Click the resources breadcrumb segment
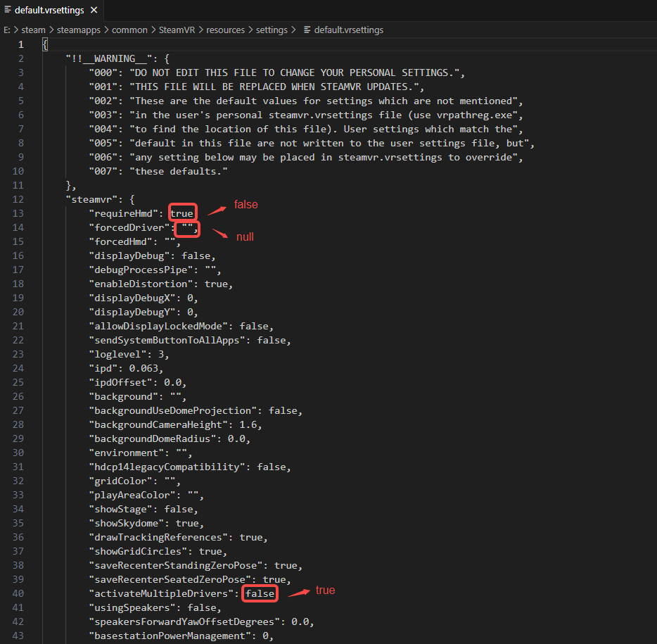The height and width of the screenshot is (644, 657). click(x=225, y=30)
